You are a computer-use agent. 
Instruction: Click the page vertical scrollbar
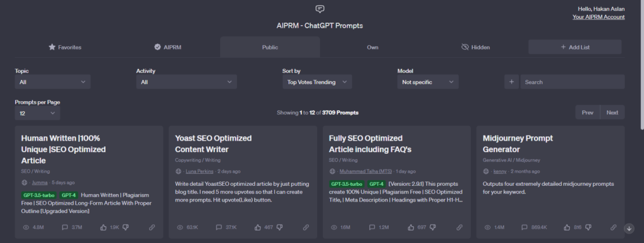coord(641,65)
